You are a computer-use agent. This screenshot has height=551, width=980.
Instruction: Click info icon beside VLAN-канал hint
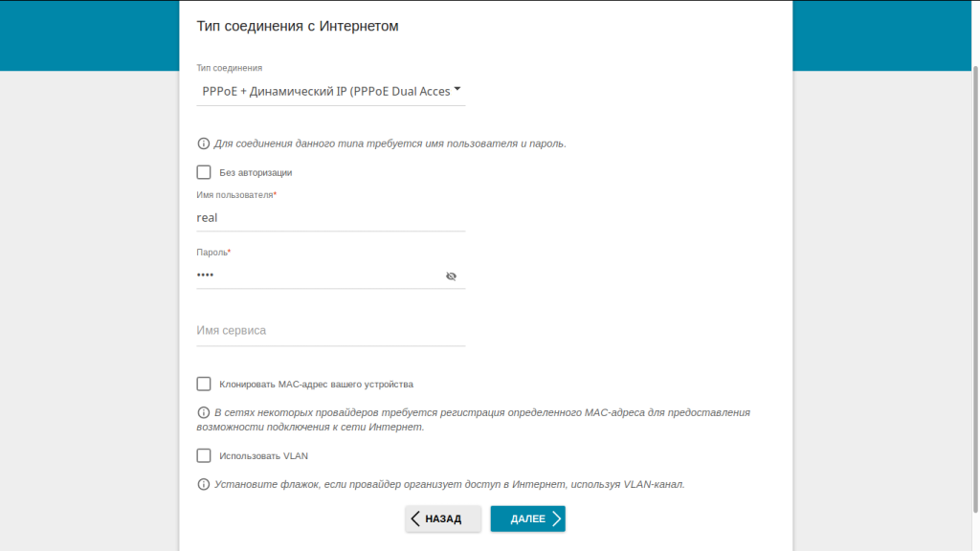pos(203,484)
